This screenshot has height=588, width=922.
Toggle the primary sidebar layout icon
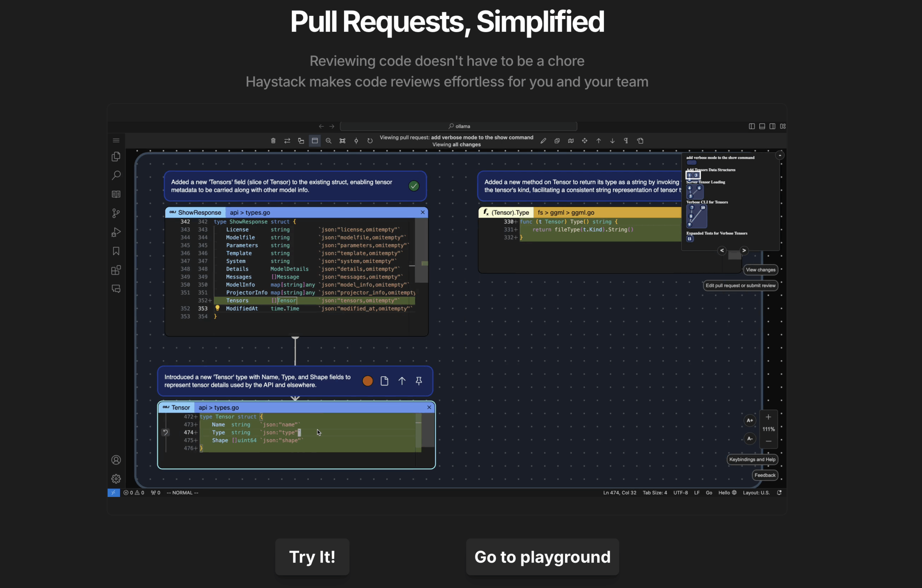click(752, 126)
